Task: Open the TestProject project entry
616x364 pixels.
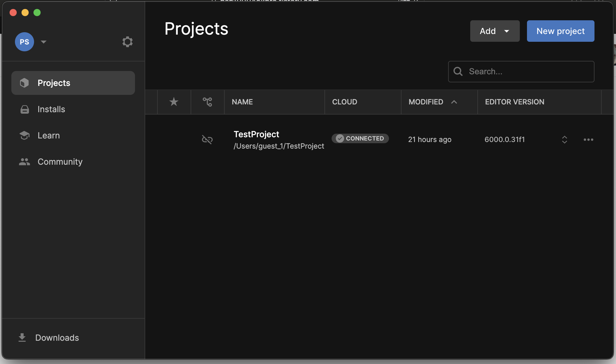Action: point(256,135)
